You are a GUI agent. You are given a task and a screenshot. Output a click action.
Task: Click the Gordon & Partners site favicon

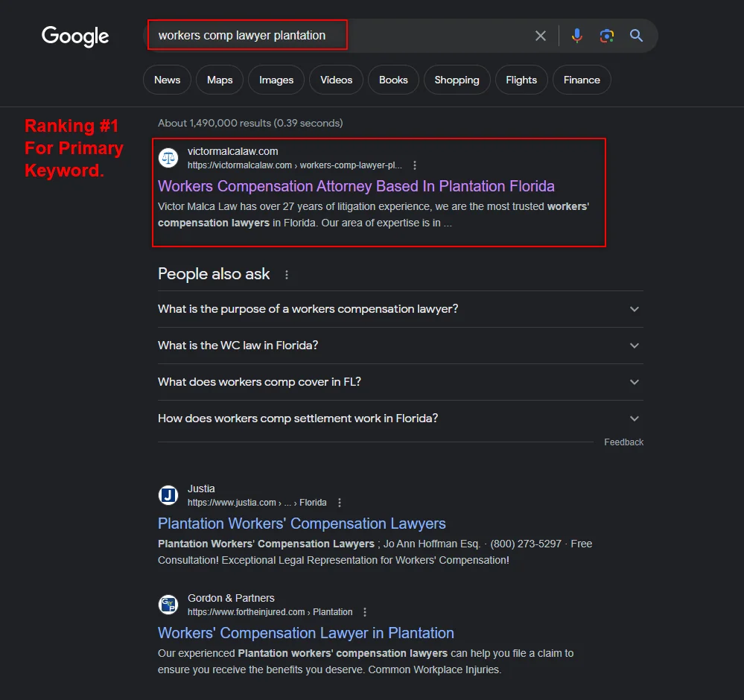pyautogui.click(x=168, y=605)
